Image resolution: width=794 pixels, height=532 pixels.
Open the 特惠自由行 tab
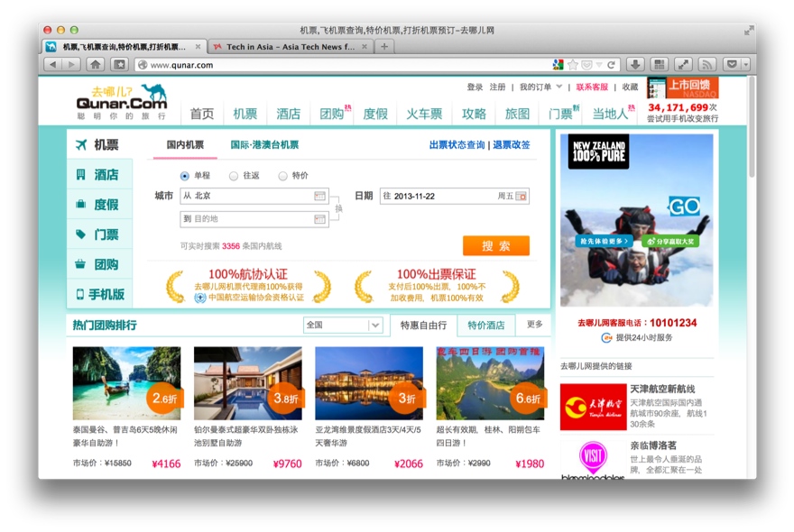tap(423, 325)
